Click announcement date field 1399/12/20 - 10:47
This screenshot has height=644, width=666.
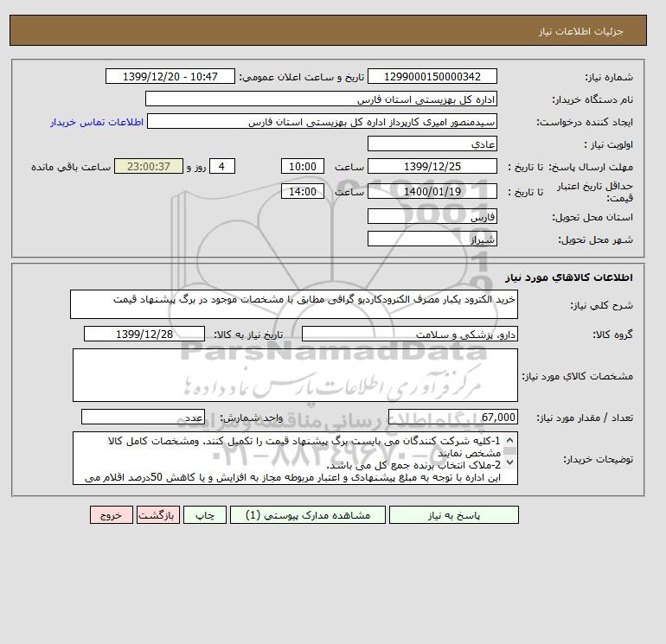[170, 76]
